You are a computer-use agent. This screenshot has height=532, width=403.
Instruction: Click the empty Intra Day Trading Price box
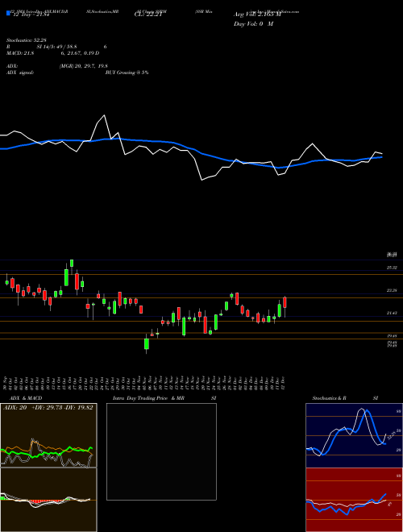pos(161,451)
